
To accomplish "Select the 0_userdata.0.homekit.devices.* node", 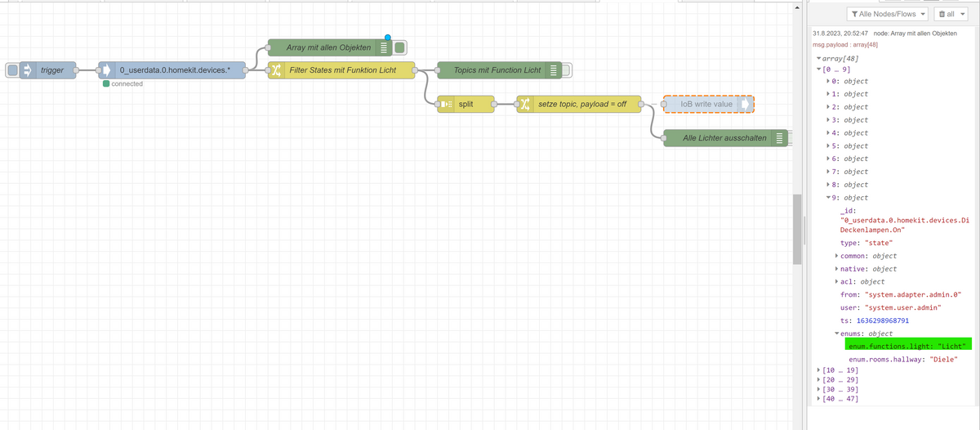I will [x=172, y=70].
